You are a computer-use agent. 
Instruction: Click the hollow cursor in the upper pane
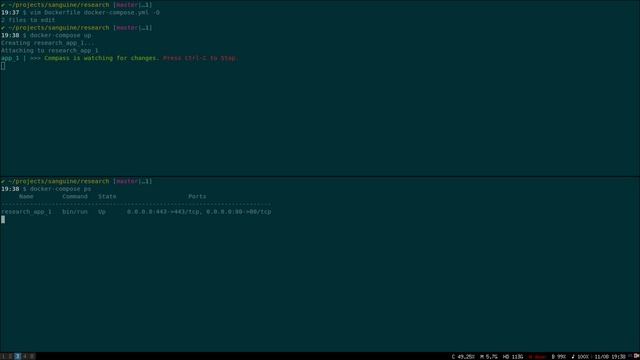[x=3, y=66]
